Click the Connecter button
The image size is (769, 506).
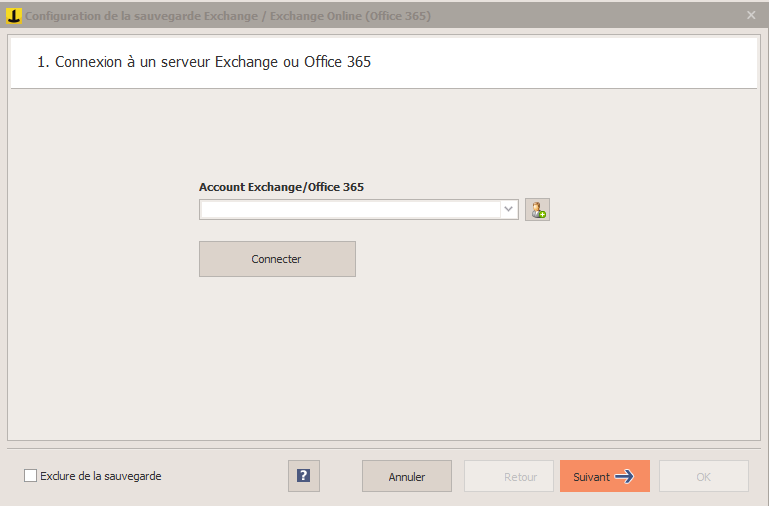point(277,259)
